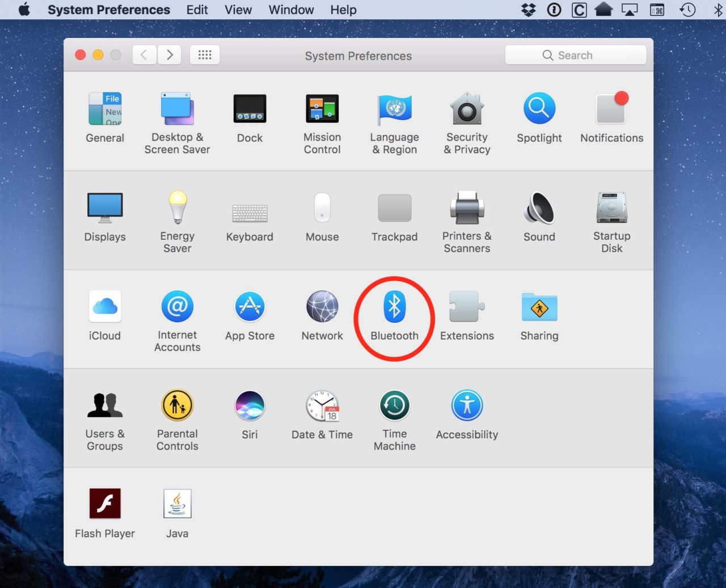Image resolution: width=726 pixels, height=588 pixels.
Task: Open the Sharing preferences pane
Action: (539, 316)
